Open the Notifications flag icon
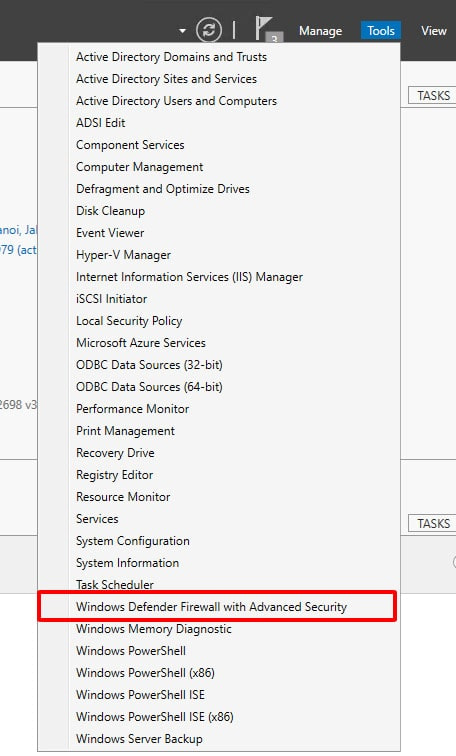Image resolution: width=456 pixels, height=756 pixels. coord(268,29)
